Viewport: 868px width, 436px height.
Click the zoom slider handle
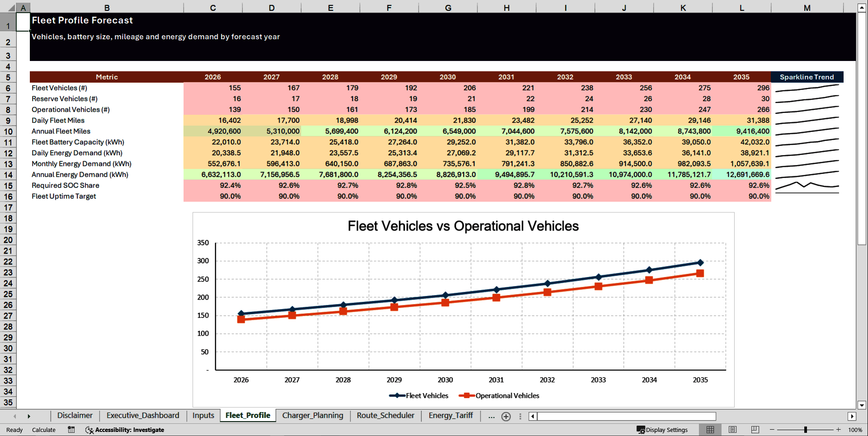(806, 430)
